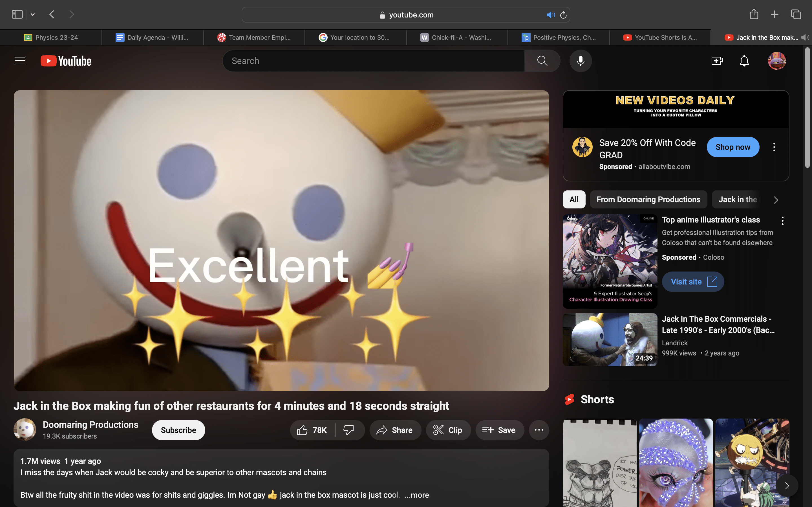This screenshot has height=507, width=812.
Task: Select the From Doomaring Productions chip
Action: point(648,199)
